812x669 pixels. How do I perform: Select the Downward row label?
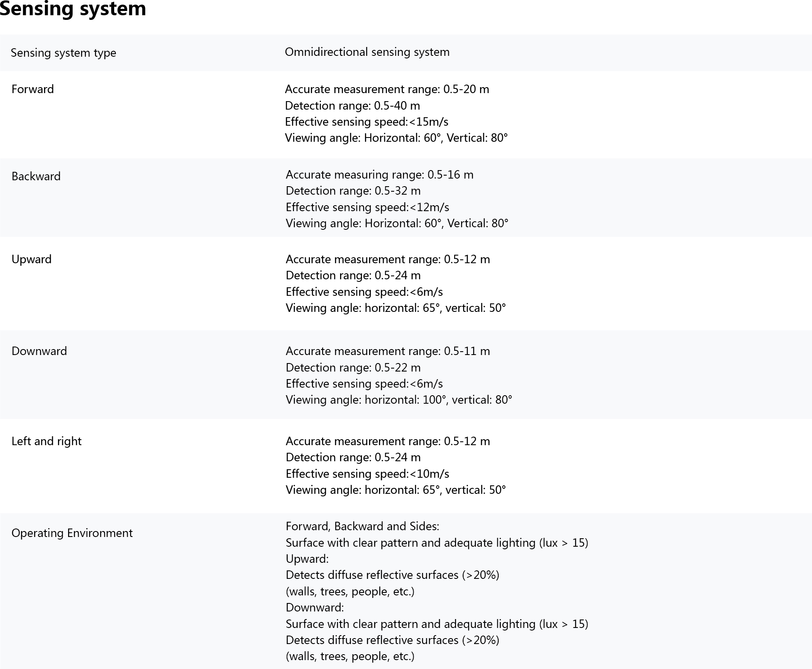pyautogui.click(x=39, y=351)
